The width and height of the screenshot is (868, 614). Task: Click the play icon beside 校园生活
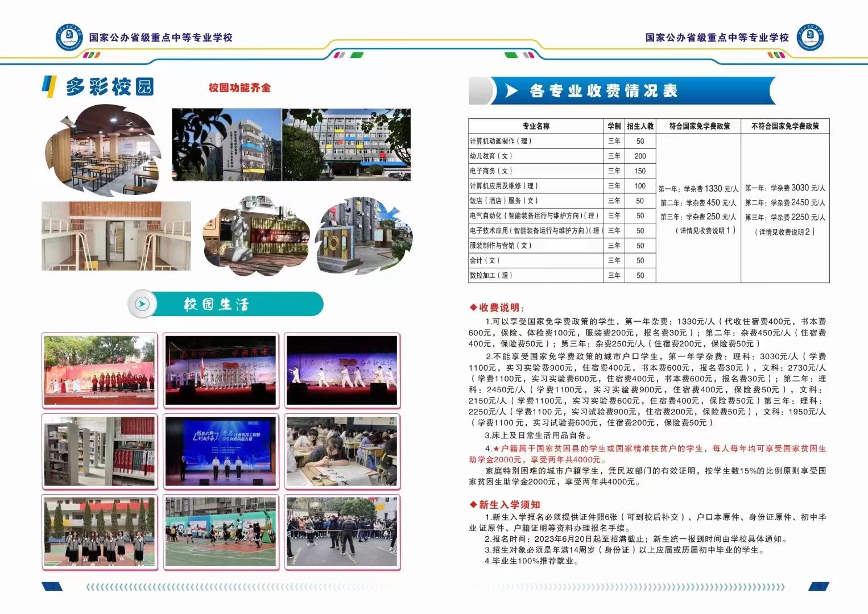pyautogui.click(x=142, y=304)
